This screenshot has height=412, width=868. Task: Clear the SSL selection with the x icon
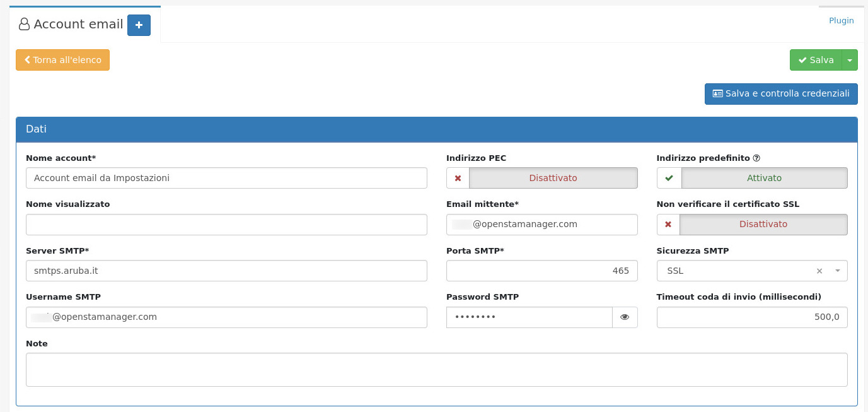(x=819, y=271)
